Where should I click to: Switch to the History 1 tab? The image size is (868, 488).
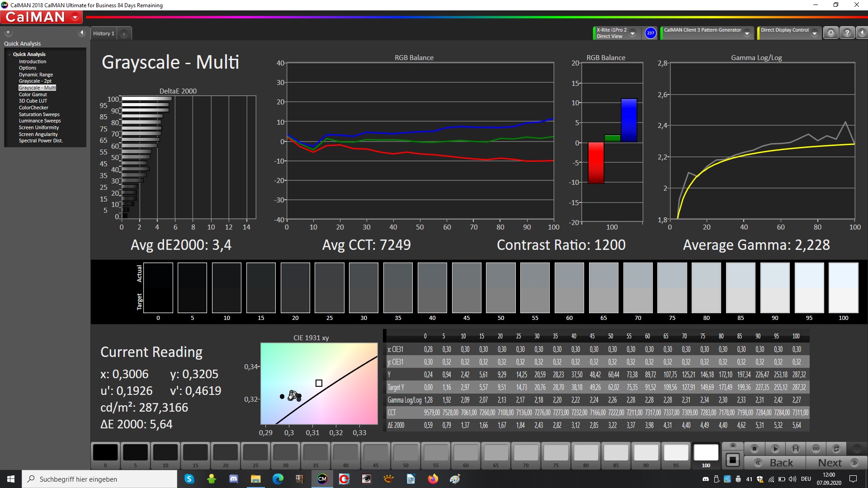104,33
